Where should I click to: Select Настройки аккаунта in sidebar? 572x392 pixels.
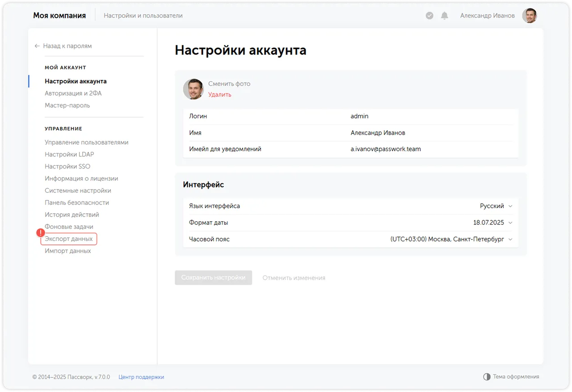tap(76, 81)
